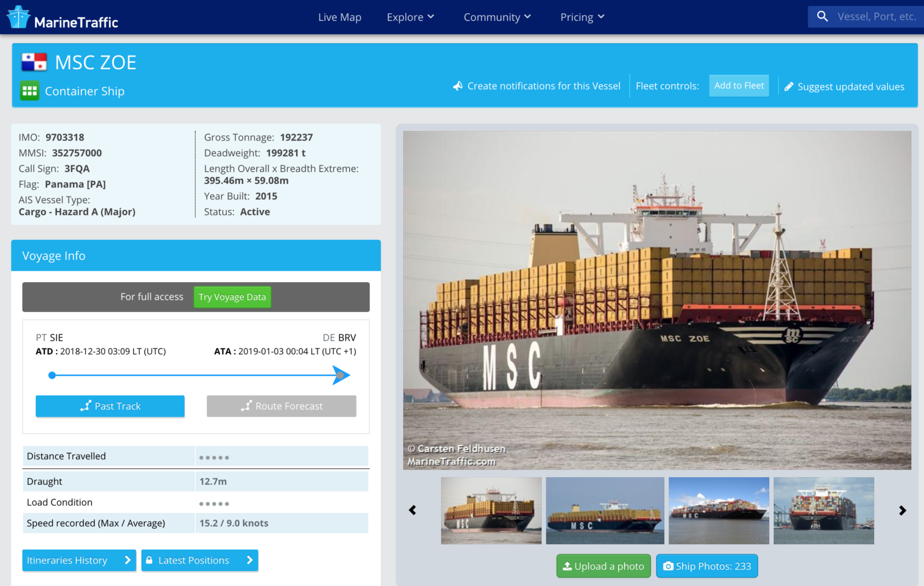Click the megaphone notifications icon
This screenshot has width=924, height=586.
point(458,86)
